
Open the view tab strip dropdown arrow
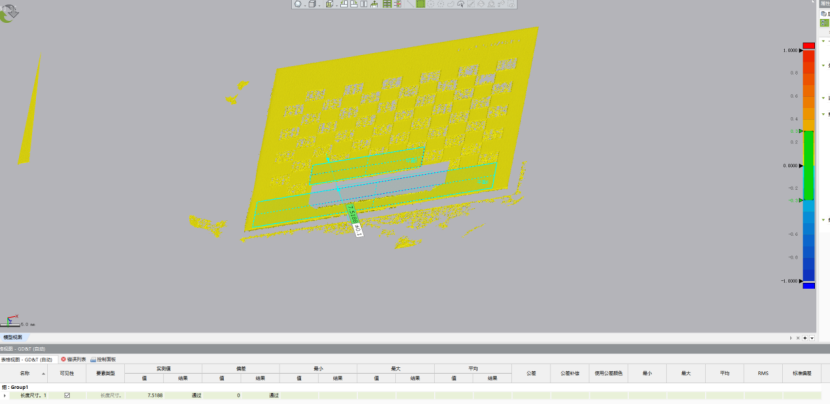(812, 338)
